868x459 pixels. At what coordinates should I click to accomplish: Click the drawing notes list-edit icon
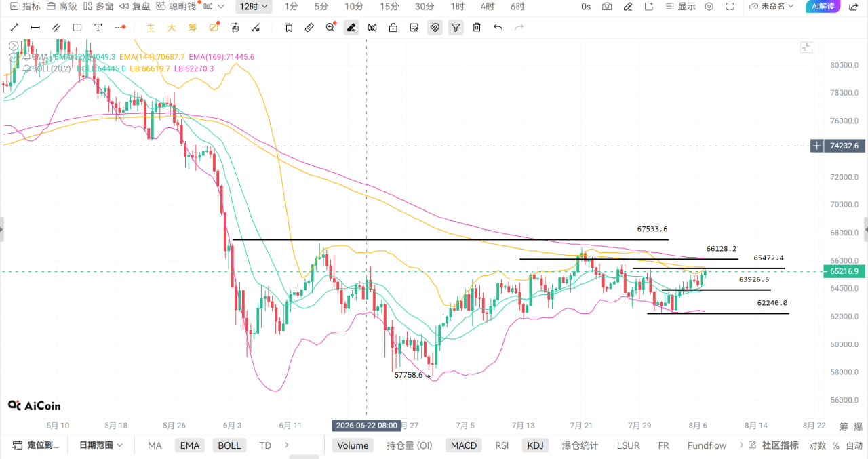[414, 28]
